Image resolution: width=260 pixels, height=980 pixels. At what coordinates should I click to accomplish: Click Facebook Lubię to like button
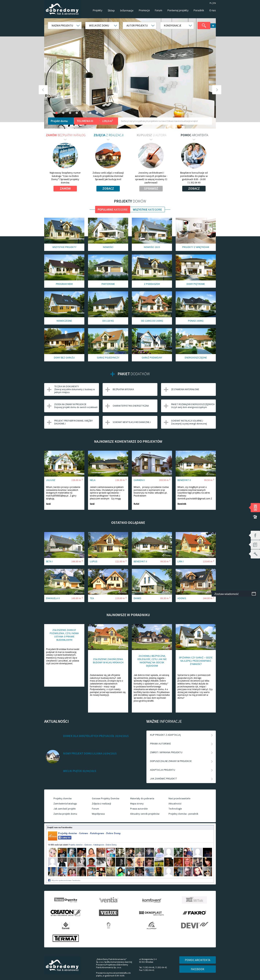point(64,837)
